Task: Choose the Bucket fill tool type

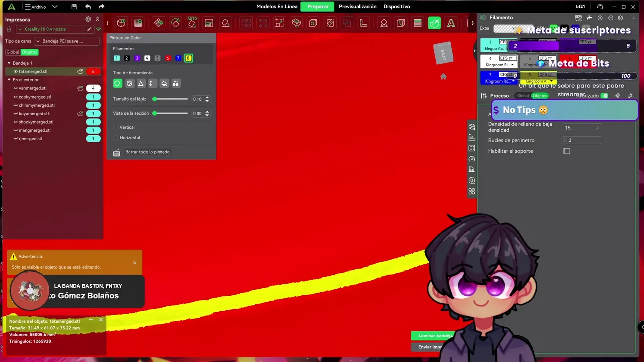Action: (164, 83)
